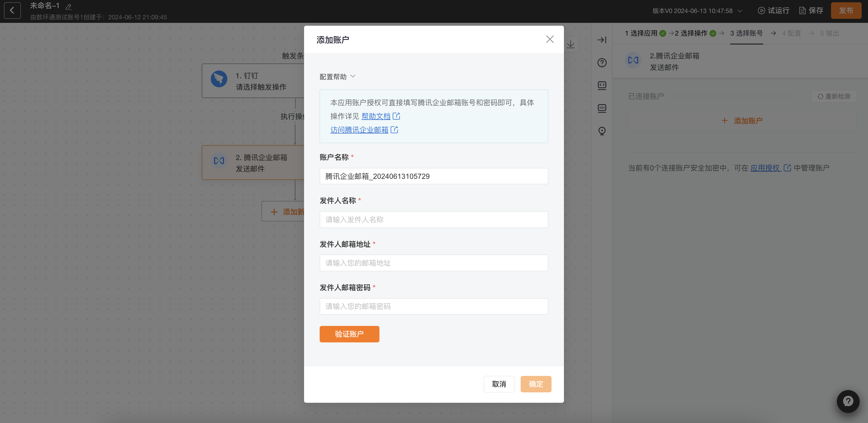Image resolution: width=868 pixels, height=423 pixels.
Task: Click the 验证账户 button
Action: point(349,334)
